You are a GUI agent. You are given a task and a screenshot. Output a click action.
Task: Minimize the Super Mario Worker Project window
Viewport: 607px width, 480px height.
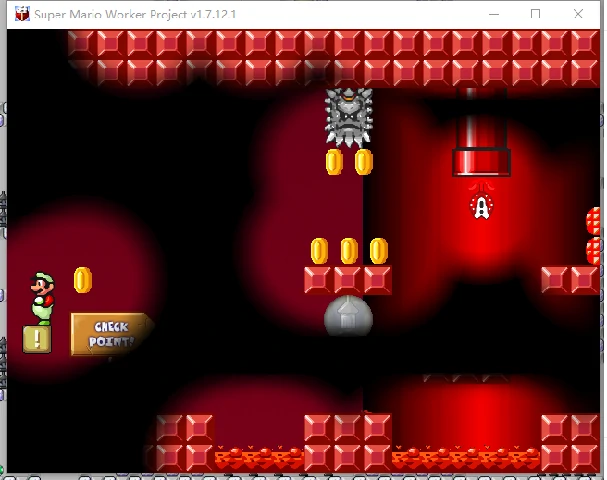tap(494, 14)
